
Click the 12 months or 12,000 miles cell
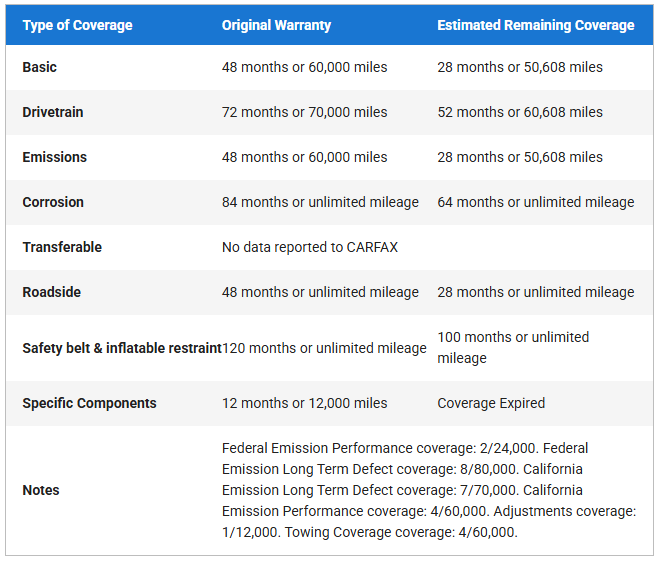point(304,403)
